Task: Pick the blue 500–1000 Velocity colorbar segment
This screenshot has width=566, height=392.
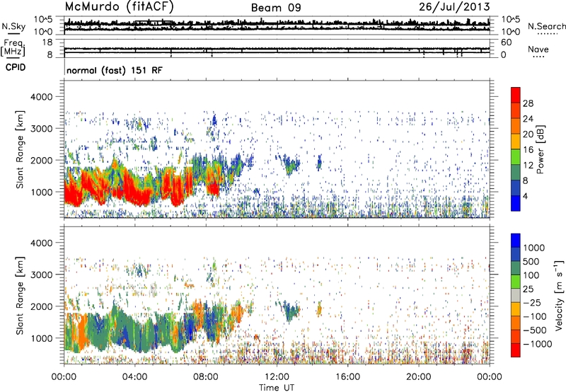Action: pos(516,255)
